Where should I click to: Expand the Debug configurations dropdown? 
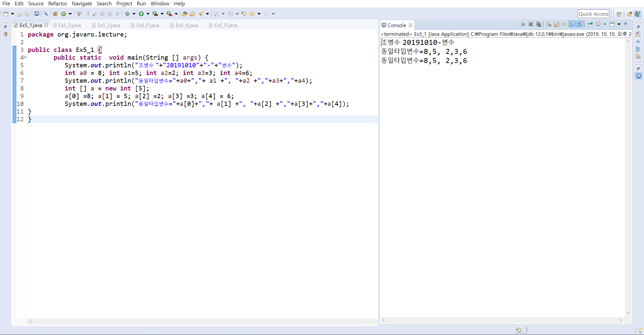(x=134, y=14)
